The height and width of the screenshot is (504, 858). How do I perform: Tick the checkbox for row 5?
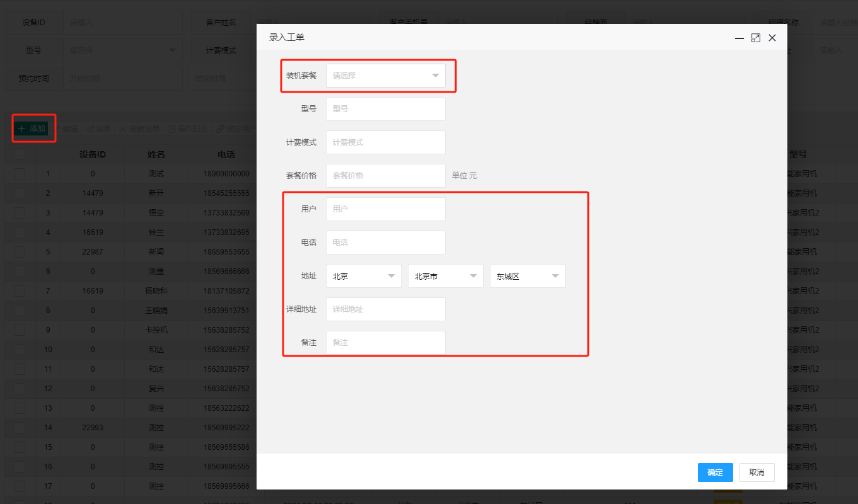(x=20, y=252)
